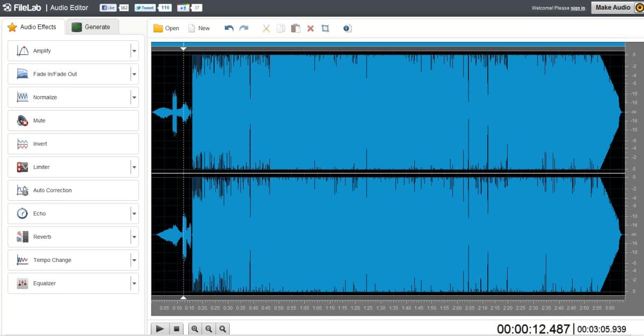Open the Echo effect dropdown
Image resolution: width=644 pixels, height=336 pixels.
tap(134, 213)
